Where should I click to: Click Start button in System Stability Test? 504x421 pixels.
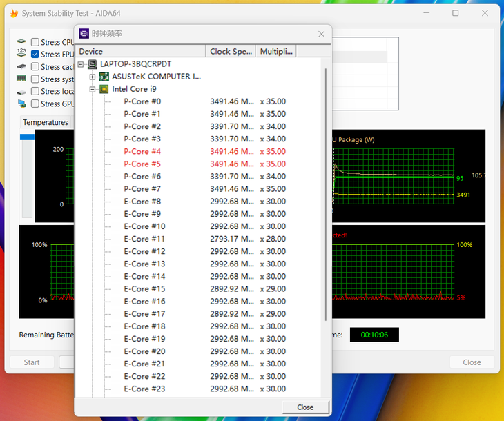[x=32, y=362]
